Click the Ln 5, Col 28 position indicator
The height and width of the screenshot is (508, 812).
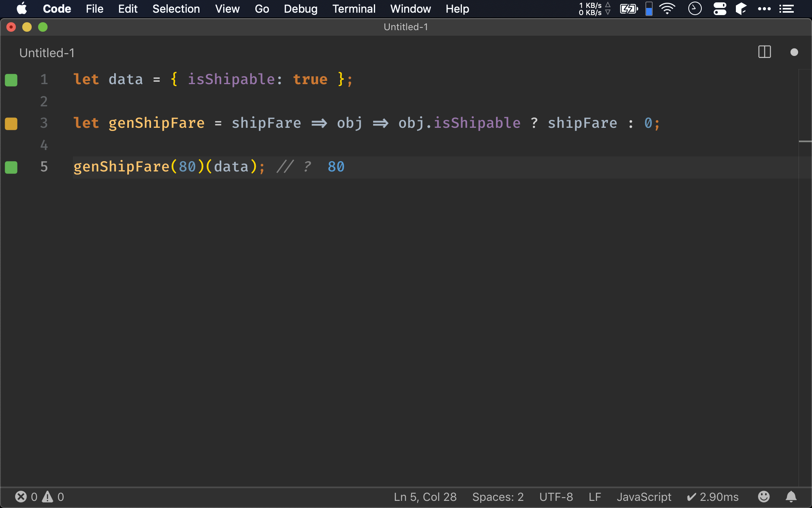(425, 497)
